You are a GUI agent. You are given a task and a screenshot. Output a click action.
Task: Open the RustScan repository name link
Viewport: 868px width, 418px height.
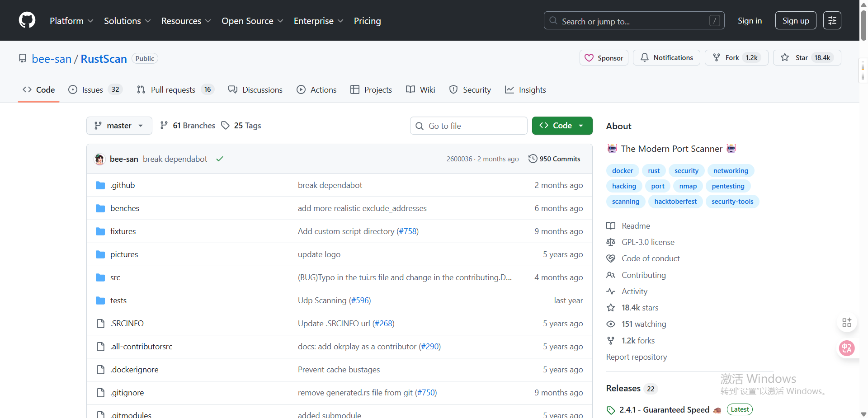coord(104,59)
